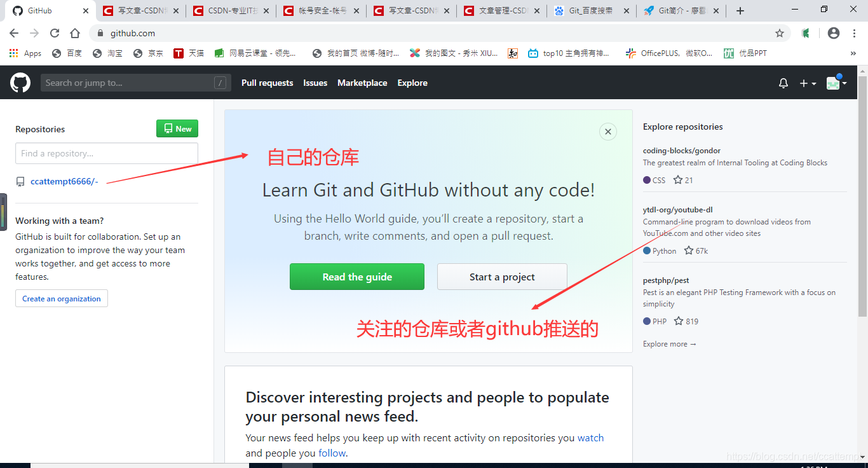Click the follow link in news feed text
Viewport: 868px width, 468px height.
pyautogui.click(x=332, y=453)
